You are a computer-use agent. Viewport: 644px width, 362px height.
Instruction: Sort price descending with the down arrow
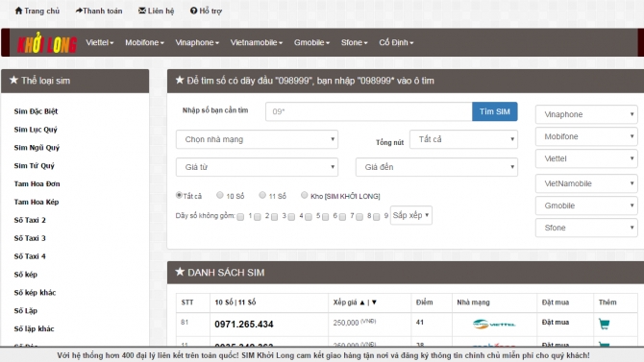pyautogui.click(x=374, y=302)
